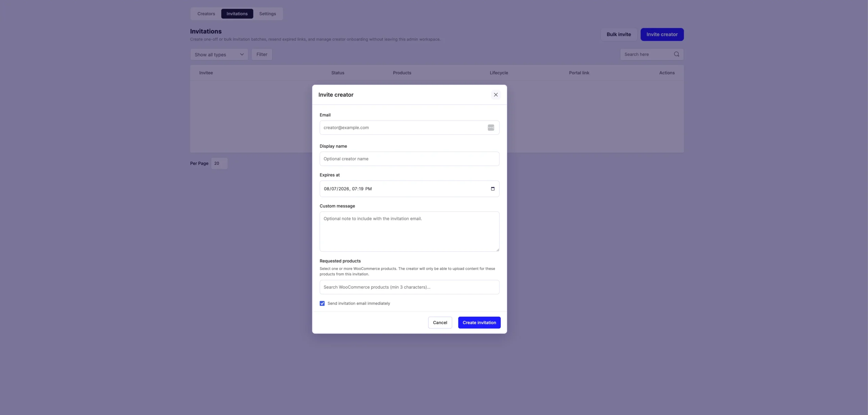This screenshot has width=868, height=415.
Task: Click the autofill icon in Email field
Action: [491, 128]
